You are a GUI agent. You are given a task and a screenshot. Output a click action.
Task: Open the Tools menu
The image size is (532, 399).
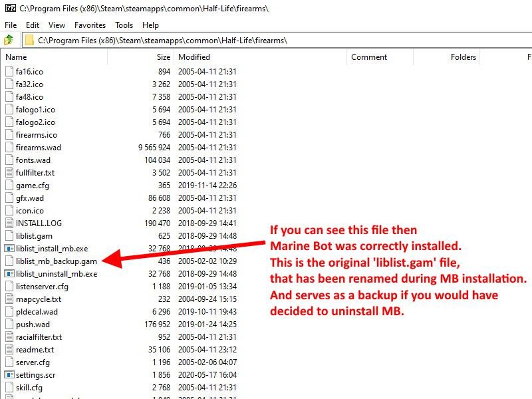click(x=124, y=25)
